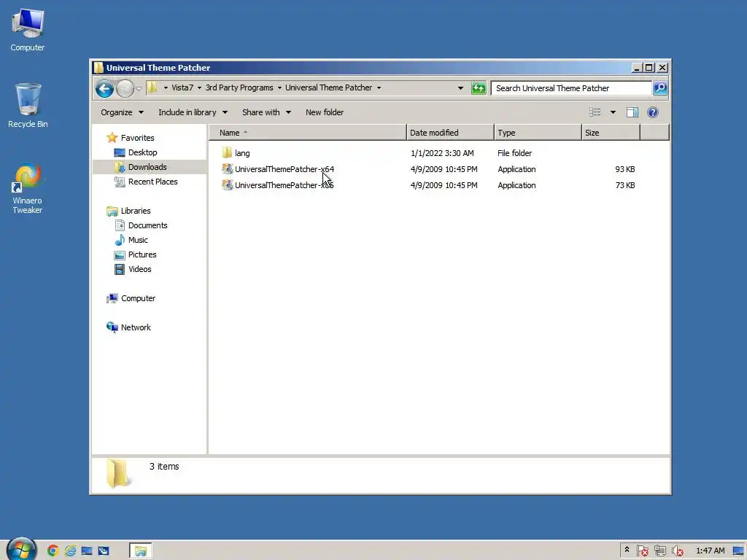Select the Computer desktop icon

(x=28, y=29)
